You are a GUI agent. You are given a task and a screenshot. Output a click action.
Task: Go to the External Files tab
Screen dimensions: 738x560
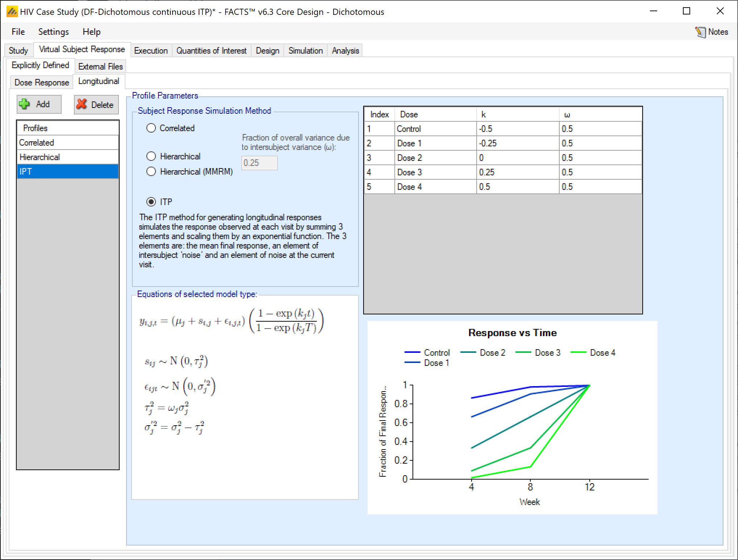pos(100,67)
